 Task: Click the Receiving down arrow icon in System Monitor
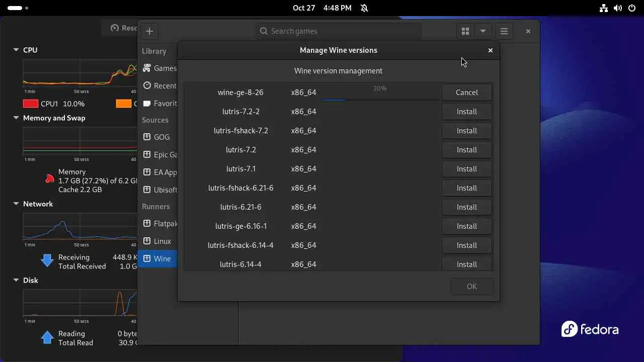tap(47, 260)
